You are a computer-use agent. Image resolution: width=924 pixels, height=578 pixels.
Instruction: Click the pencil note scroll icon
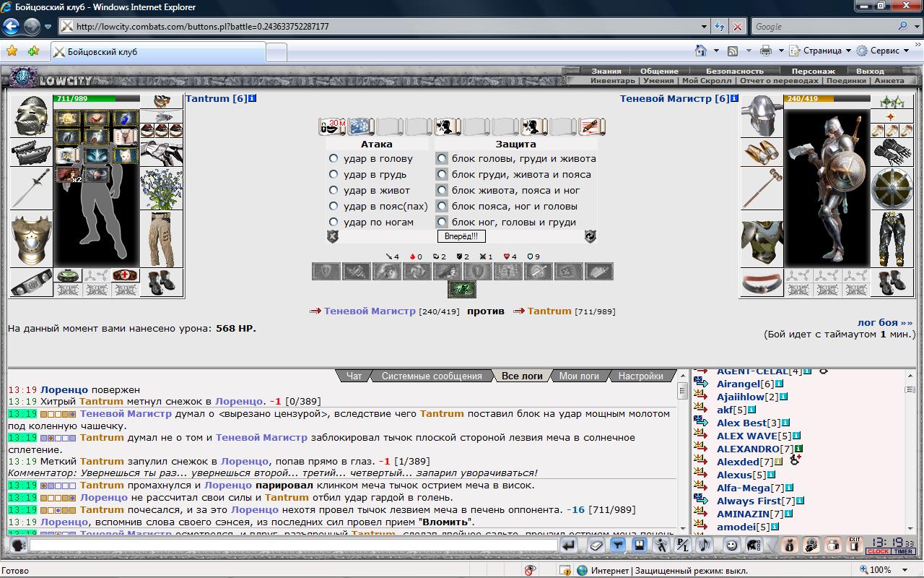tap(592, 126)
